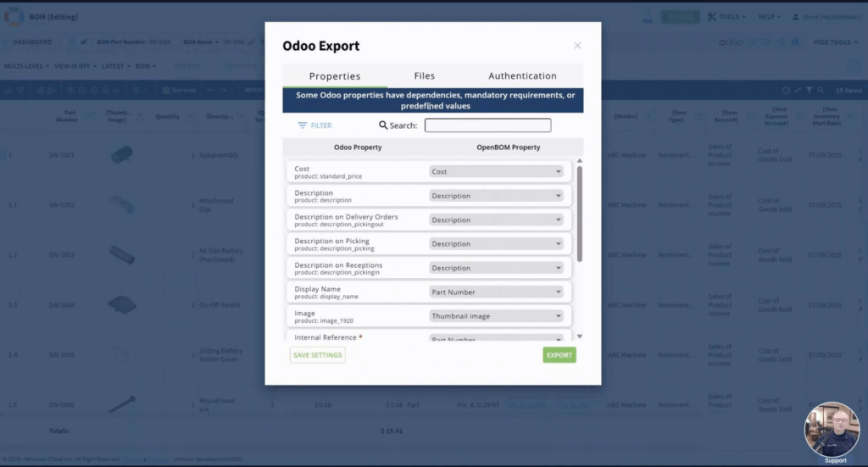Switch to the Files tab

(x=425, y=76)
